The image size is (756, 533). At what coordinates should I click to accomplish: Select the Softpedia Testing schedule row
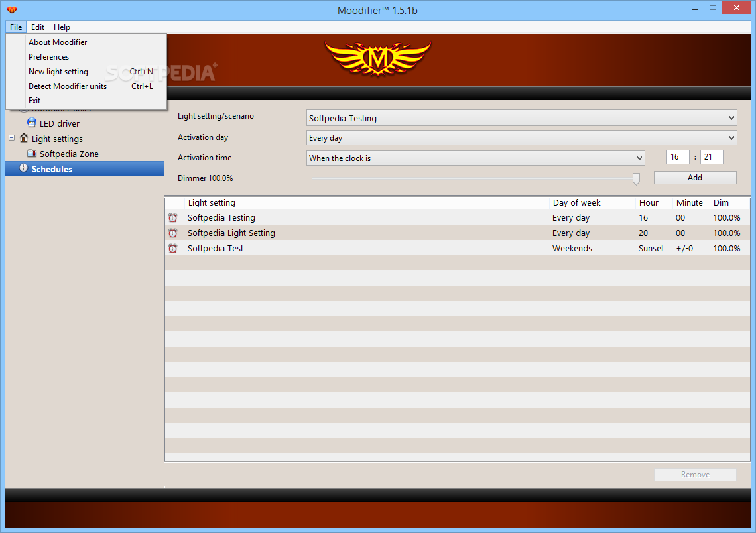(x=458, y=218)
